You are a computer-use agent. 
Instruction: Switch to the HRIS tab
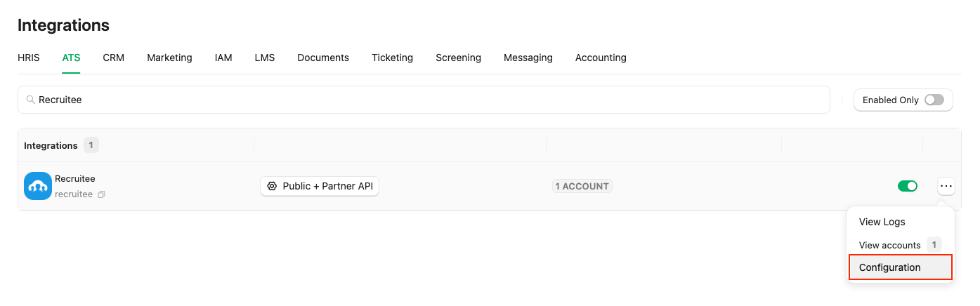click(x=29, y=58)
